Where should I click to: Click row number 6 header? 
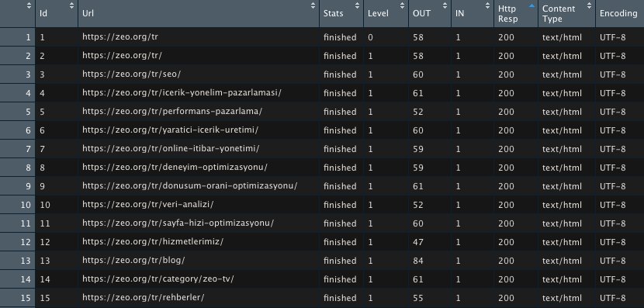(x=18, y=130)
